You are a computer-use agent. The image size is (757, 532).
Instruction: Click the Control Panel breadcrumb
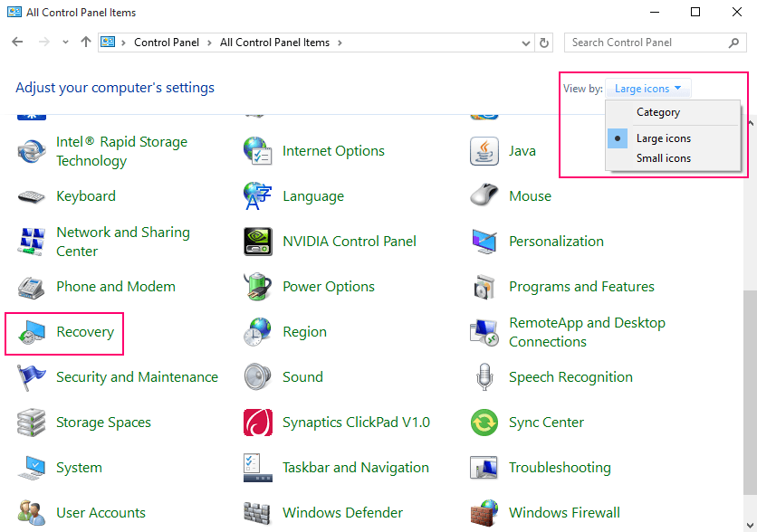[167, 43]
